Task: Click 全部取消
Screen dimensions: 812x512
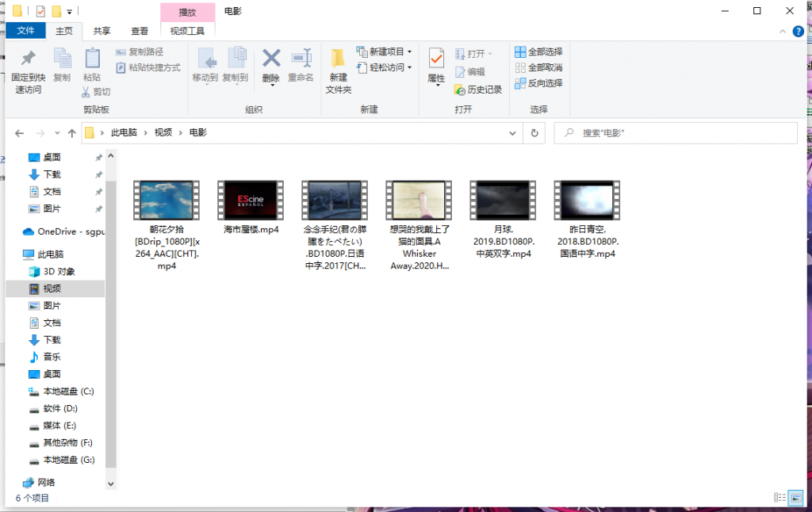Action: (x=538, y=67)
